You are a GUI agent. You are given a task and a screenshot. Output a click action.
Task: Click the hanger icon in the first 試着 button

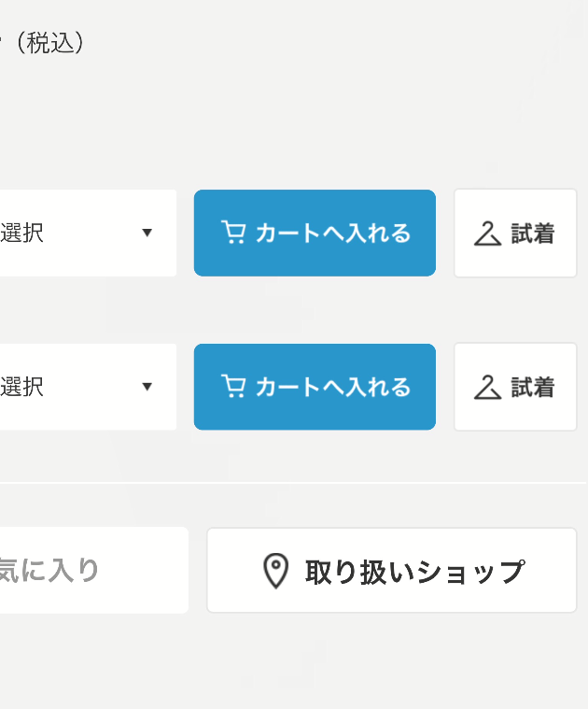487,234
